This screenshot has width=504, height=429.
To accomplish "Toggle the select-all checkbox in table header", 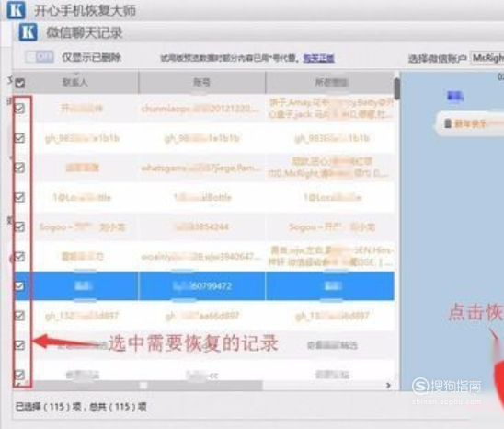I will [x=20, y=84].
